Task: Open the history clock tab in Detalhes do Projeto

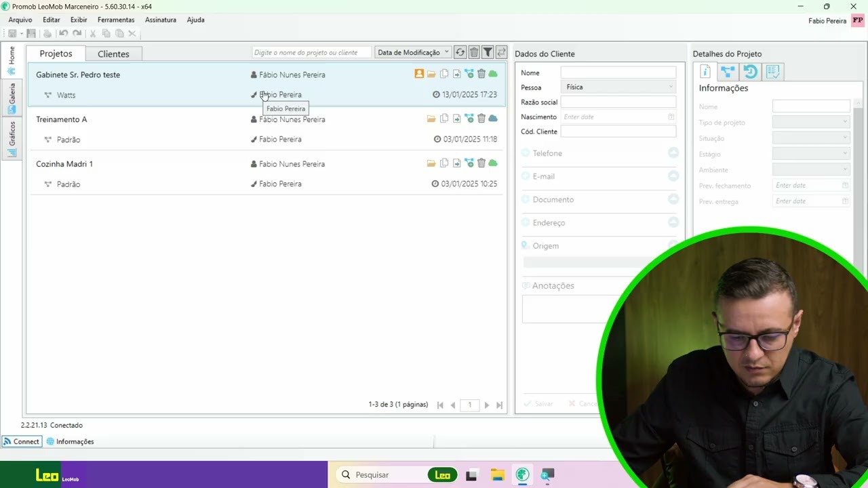Action: [750, 71]
